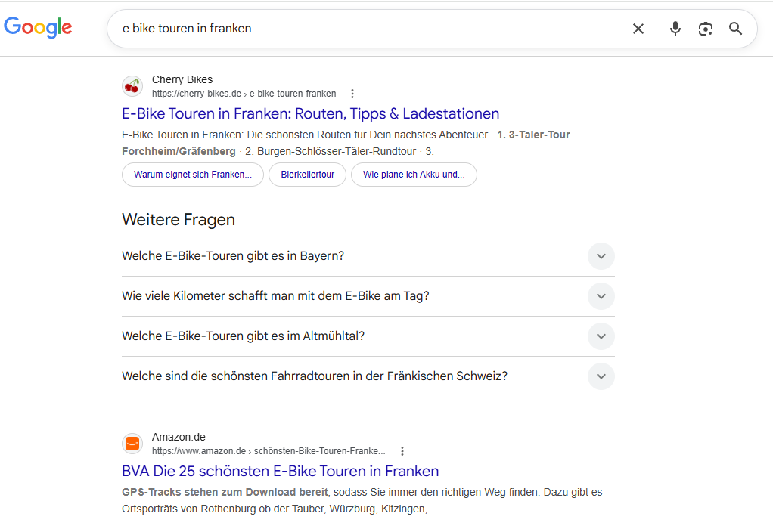773x532 pixels.
Task: Open Google Lens image search icon
Action: coord(706,29)
